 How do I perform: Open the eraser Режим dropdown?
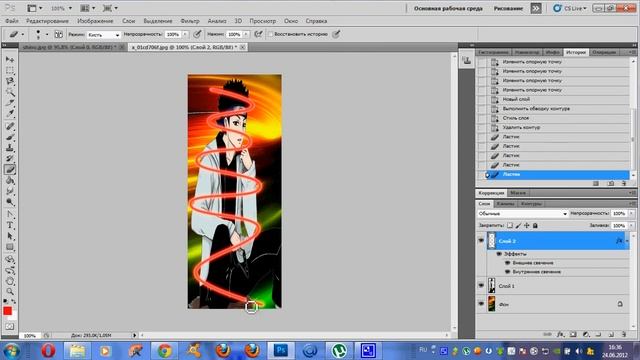[x=103, y=35]
